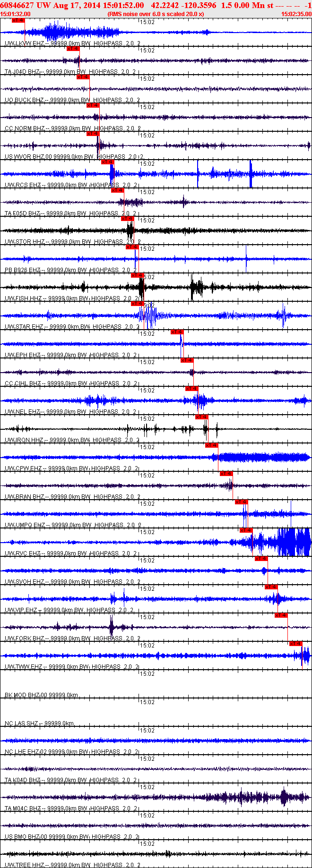Screen dimensions: 312x868
Task: Click the event ID 60846627 in the header
Action: 17,5
